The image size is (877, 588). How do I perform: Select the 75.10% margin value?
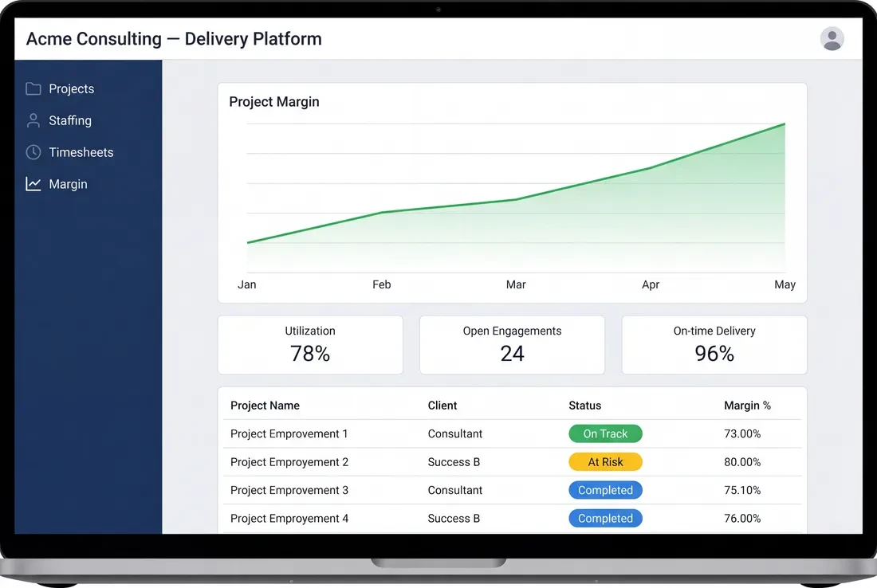[x=742, y=490]
